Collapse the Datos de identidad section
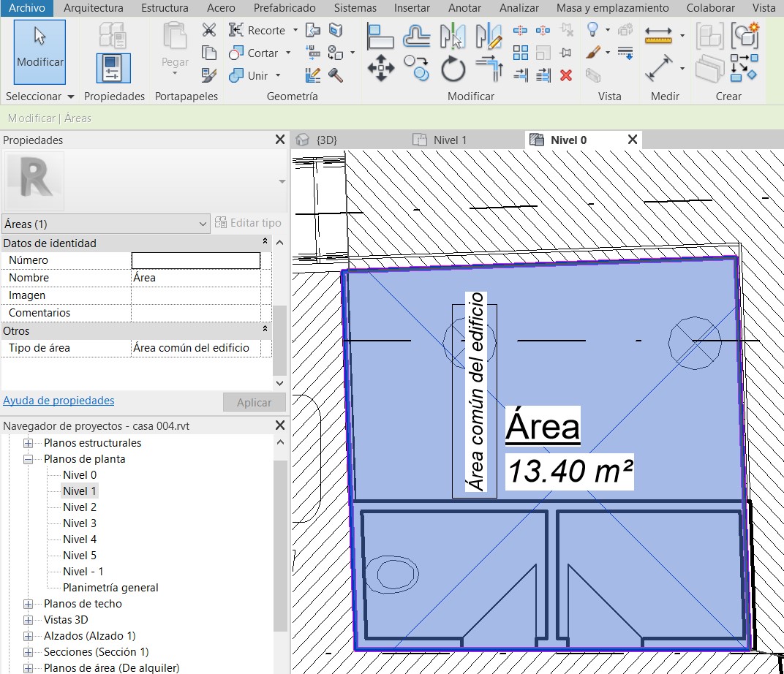 click(x=265, y=243)
